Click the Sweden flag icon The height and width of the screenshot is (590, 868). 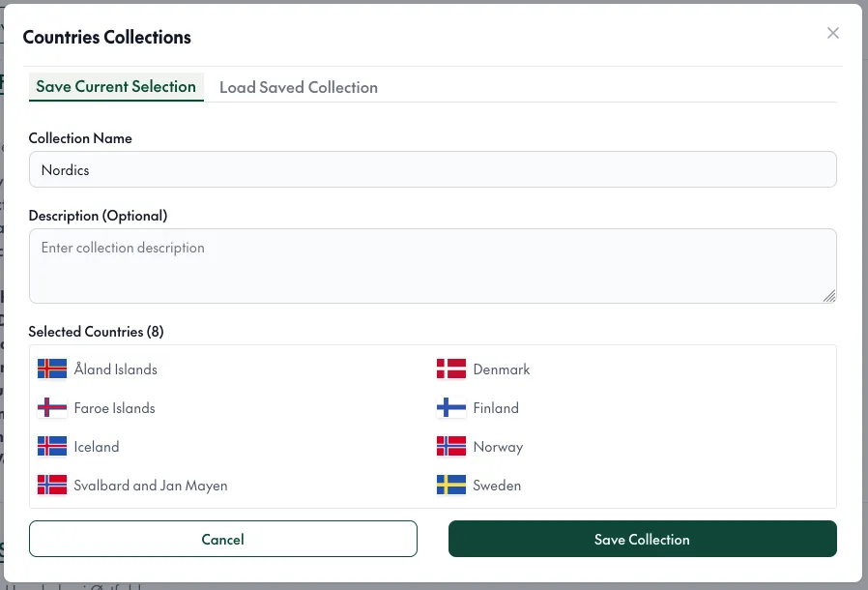(451, 486)
